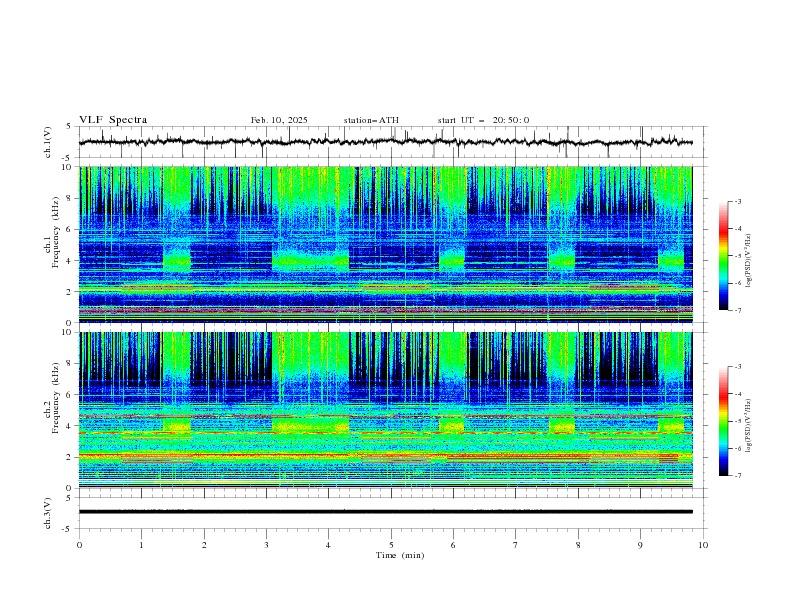Click time axis tick label '5'
Image resolution: width=792 pixels, height=612 pixels.
click(x=391, y=545)
